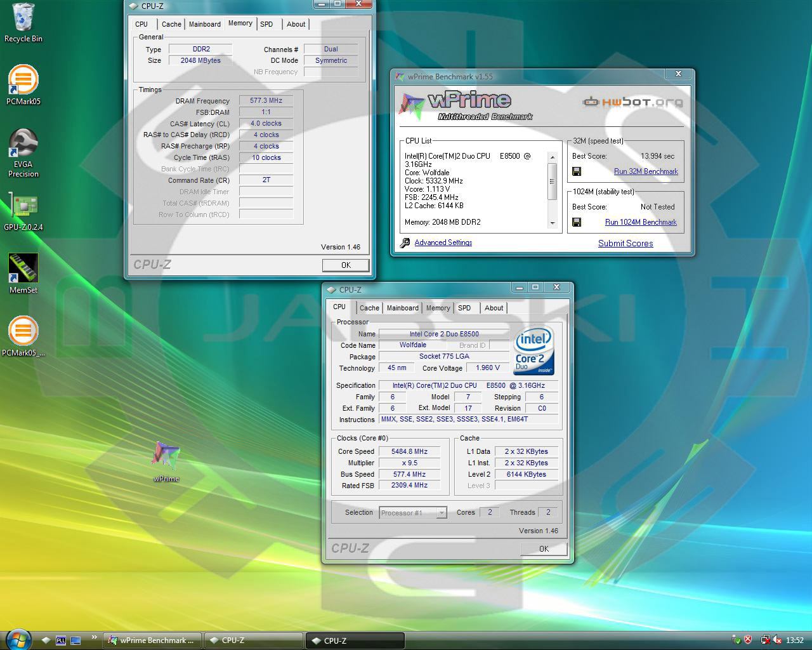Click the CPU-Z title icon in Memory window
The width and height of the screenshot is (812, 650).
click(133, 6)
